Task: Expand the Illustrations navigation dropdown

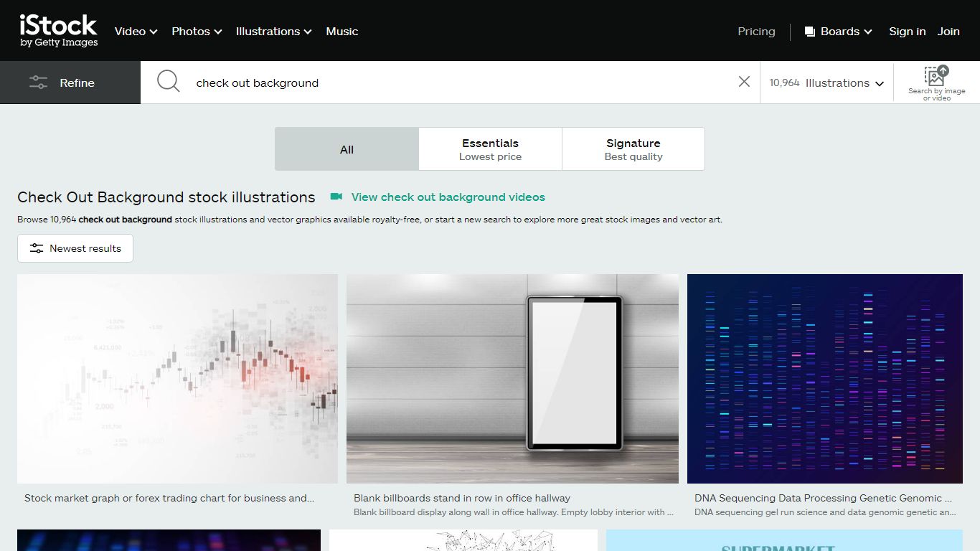Action: 273,32
